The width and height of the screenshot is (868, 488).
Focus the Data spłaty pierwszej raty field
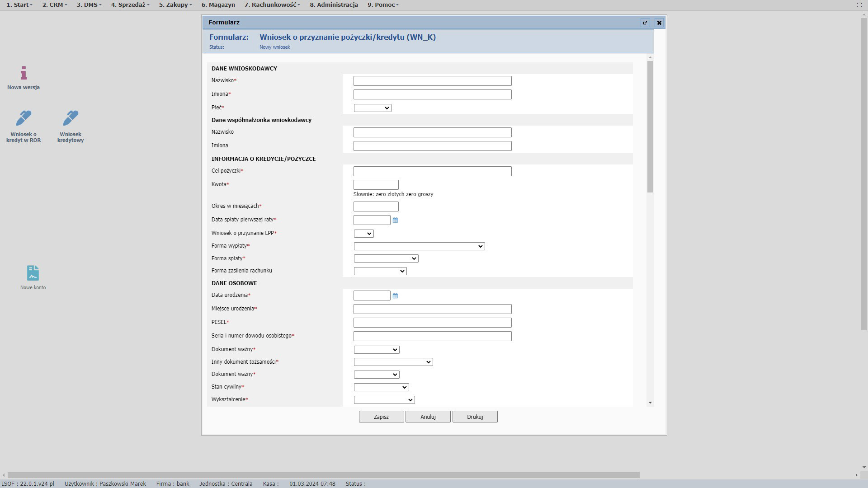372,220
